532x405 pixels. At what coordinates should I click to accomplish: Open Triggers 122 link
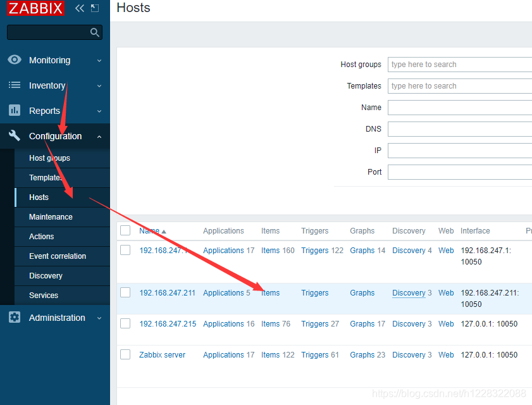click(315, 250)
